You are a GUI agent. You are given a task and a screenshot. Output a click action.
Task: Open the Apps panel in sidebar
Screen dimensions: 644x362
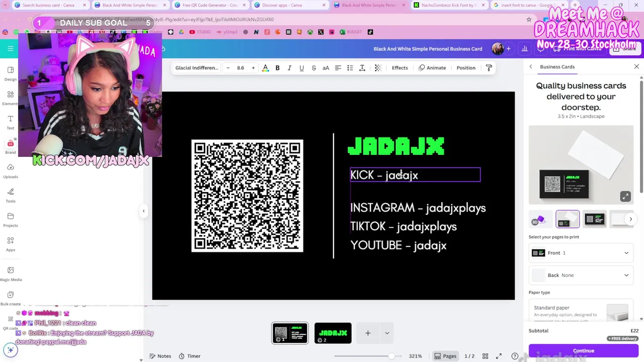point(10,244)
